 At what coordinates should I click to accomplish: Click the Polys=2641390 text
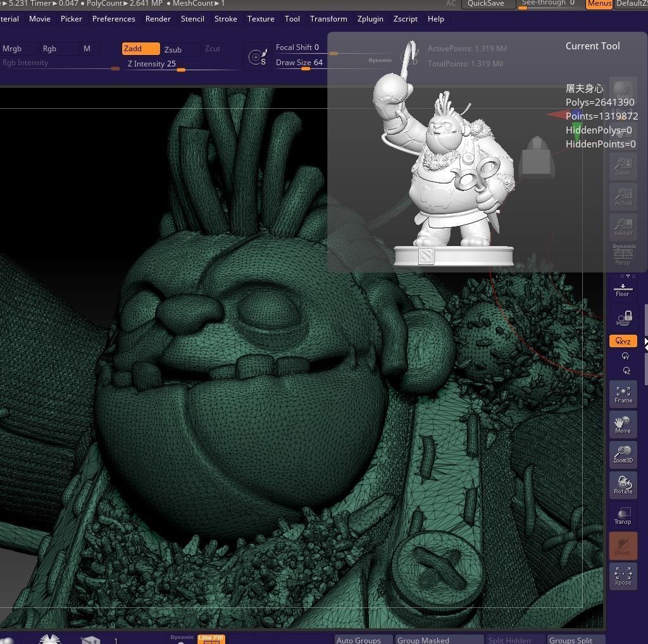tap(600, 102)
